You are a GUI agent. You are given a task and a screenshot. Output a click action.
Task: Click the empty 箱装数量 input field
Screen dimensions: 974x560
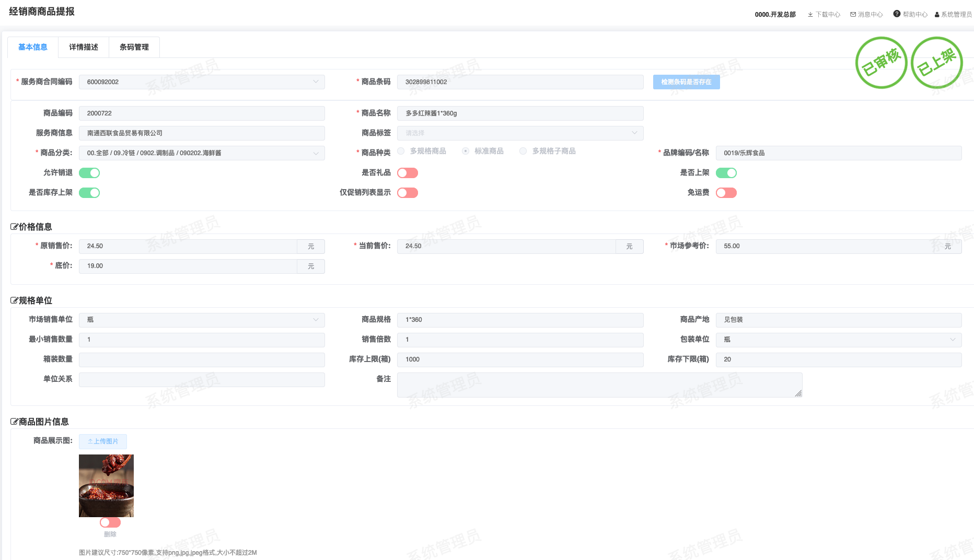[202, 359]
